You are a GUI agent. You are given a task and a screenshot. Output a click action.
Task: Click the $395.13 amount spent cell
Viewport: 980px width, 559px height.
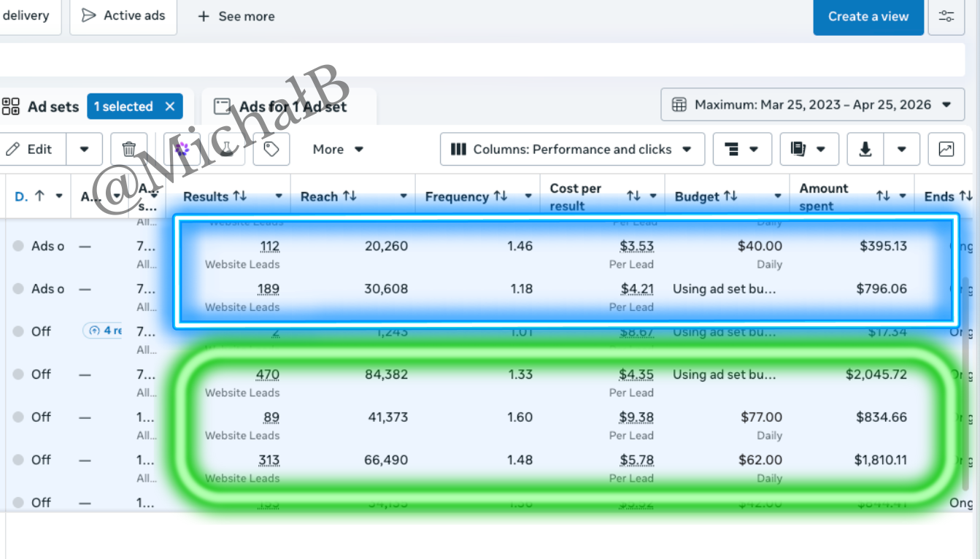[x=884, y=247]
